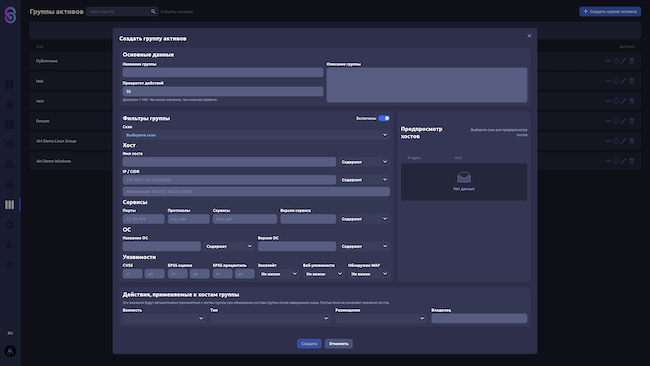Open the Содержит dropdown for Версия ОС

pos(364,246)
